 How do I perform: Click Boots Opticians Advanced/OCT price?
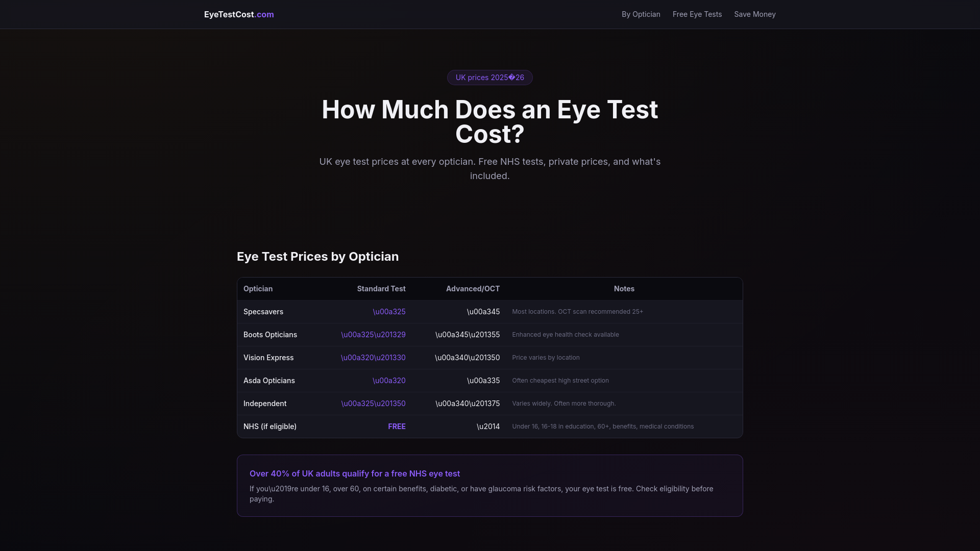click(x=468, y=335)
